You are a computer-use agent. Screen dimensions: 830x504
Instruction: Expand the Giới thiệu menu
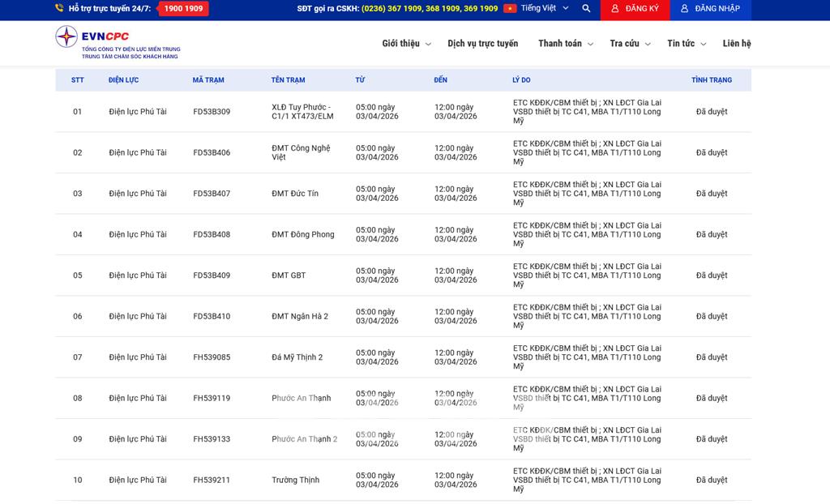(406, 44)
